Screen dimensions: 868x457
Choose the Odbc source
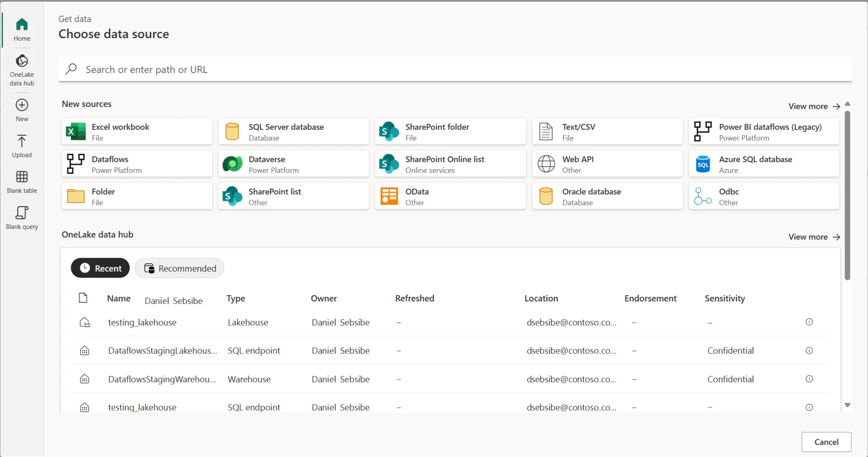pos(764,196)
